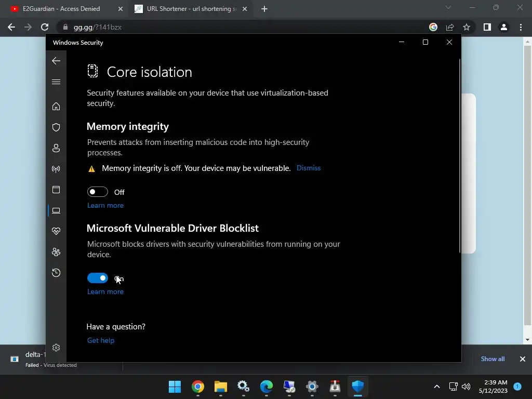This screenshot has width=532, height=399.
Task: Click Chrome forward navigation arrow
Action: click(x=28, y=27)
